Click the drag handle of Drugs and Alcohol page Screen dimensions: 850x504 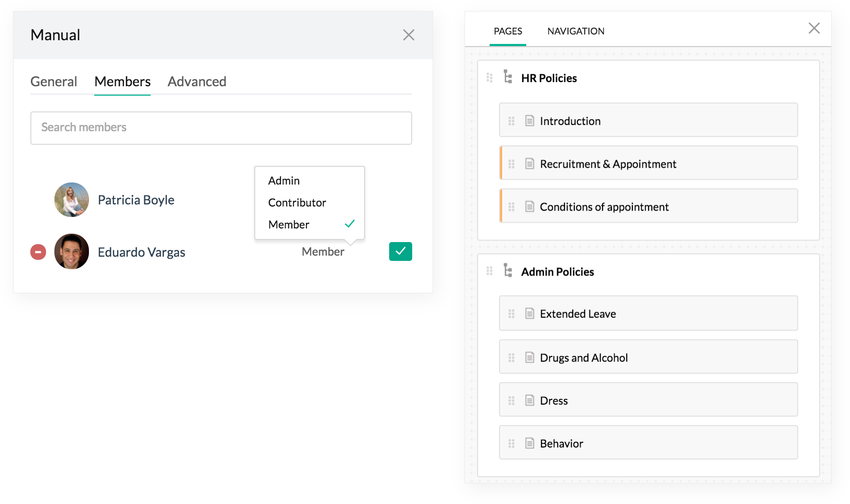coord(512,358)
